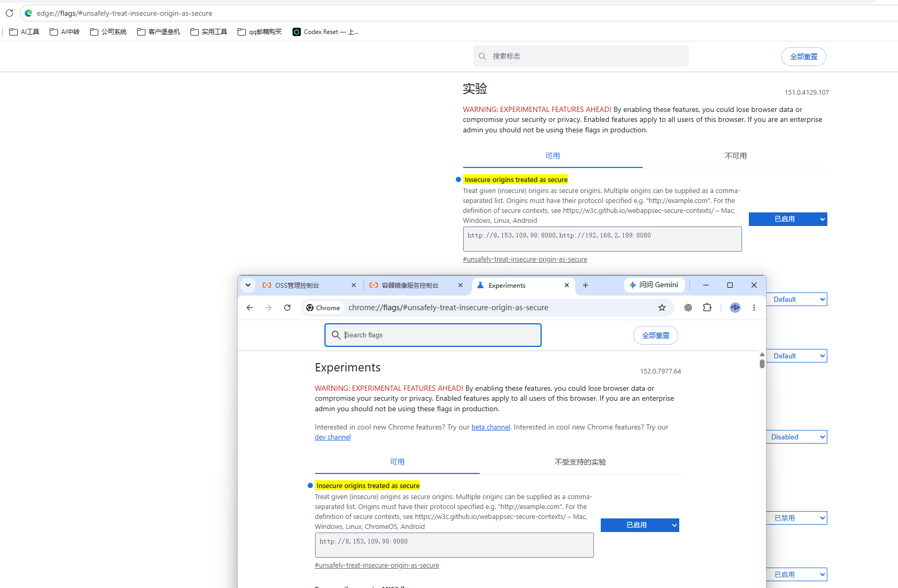Reload the Chrome Experiments page
This screenshot has height=588, width=898.
click(287, 308)
